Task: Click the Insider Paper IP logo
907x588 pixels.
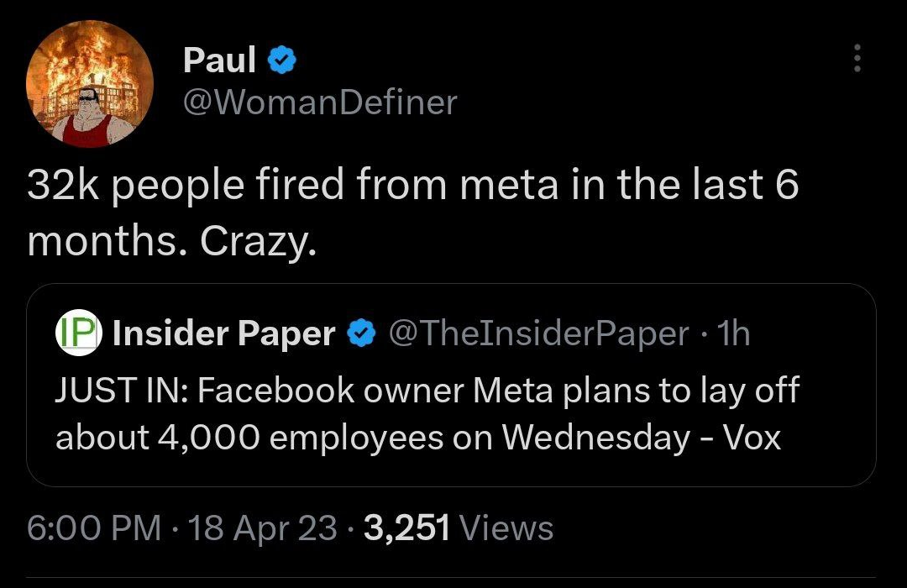Action: pos(77,333)
